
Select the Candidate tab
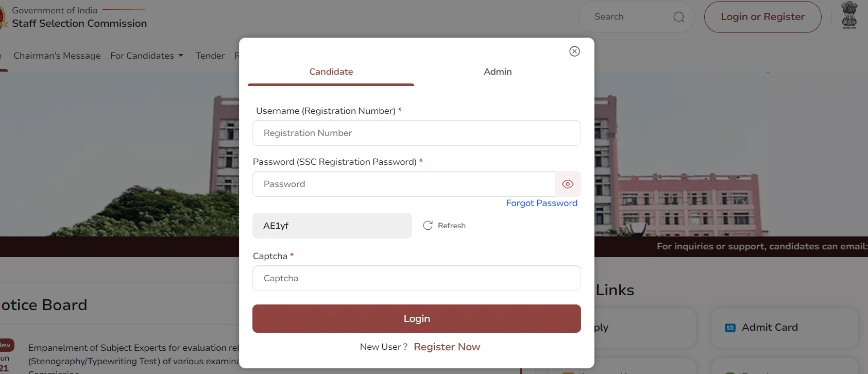pyautogui.click(x=331, y=72)
